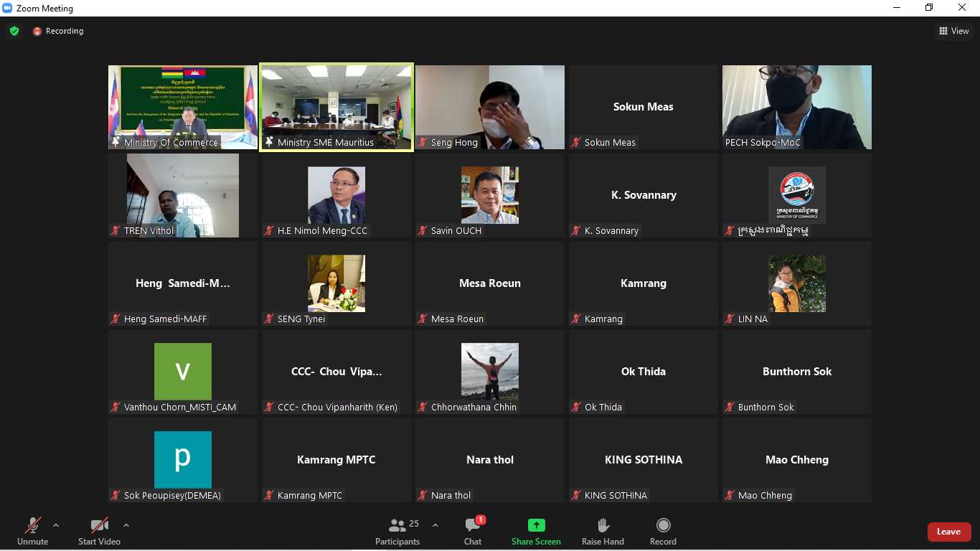
Task: Click muted mic icon beside Heng Samedi-MAFF label
Action: point(116,319)
